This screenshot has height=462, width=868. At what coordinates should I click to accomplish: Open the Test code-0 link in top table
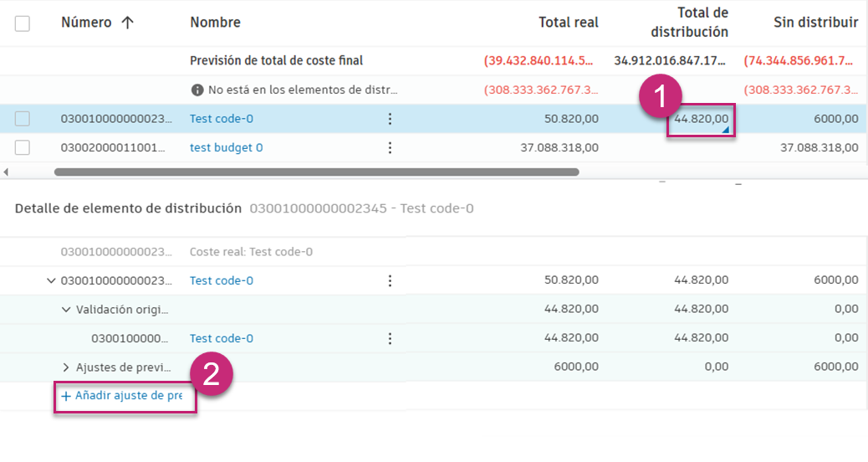[222, 119]
